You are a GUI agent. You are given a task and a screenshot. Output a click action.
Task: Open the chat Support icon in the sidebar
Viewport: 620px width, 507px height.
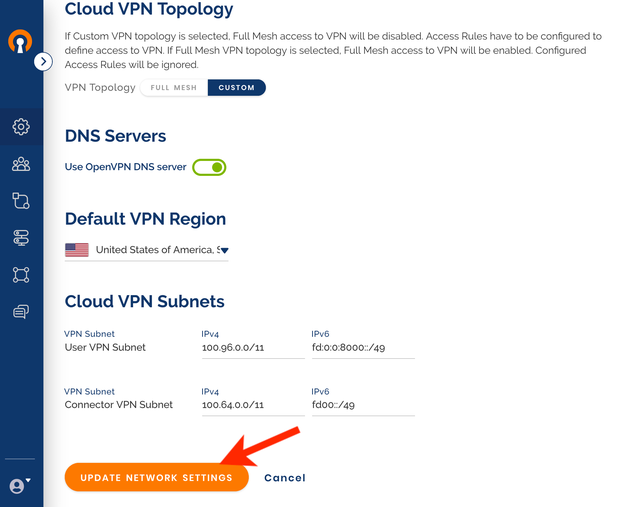(x=21, y=312)
